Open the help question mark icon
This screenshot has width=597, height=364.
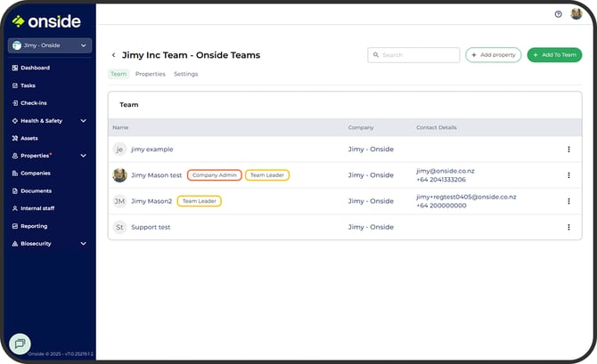558,14
